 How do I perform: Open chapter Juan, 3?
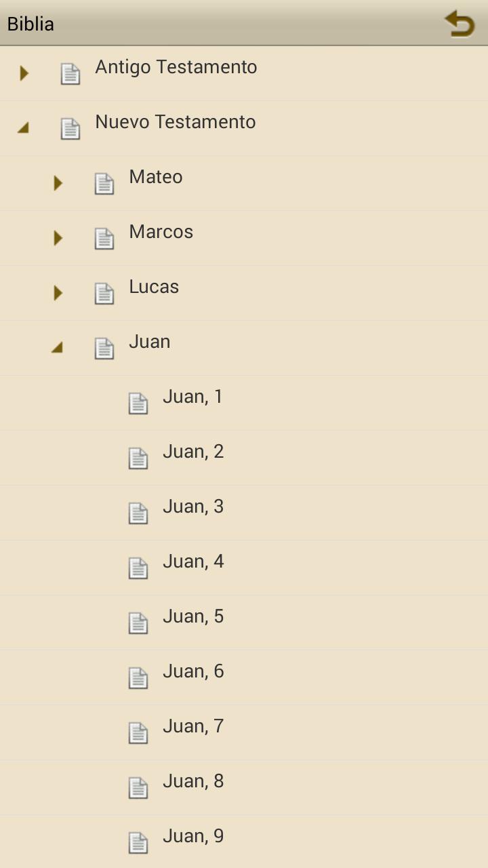point(193,507)
